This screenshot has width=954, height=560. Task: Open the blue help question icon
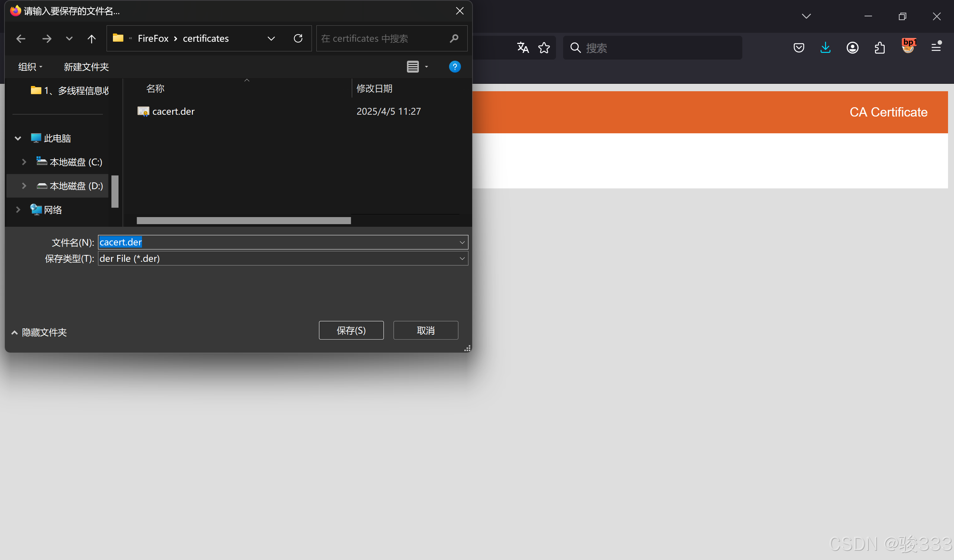455,67
